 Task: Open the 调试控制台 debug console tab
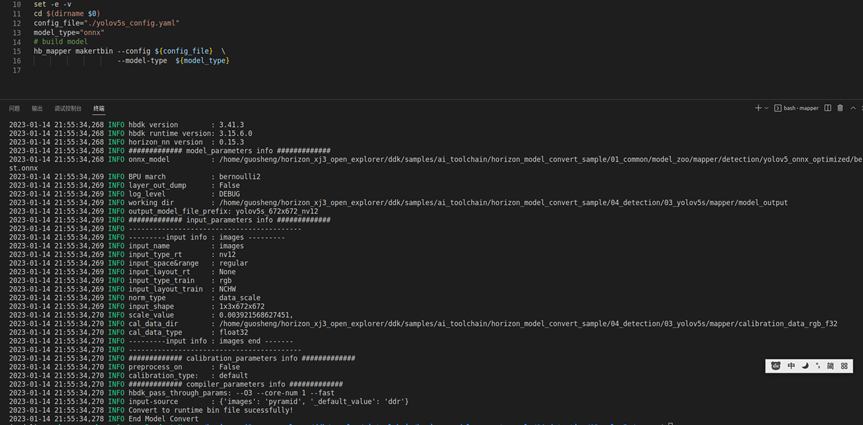tap(68, 108)
